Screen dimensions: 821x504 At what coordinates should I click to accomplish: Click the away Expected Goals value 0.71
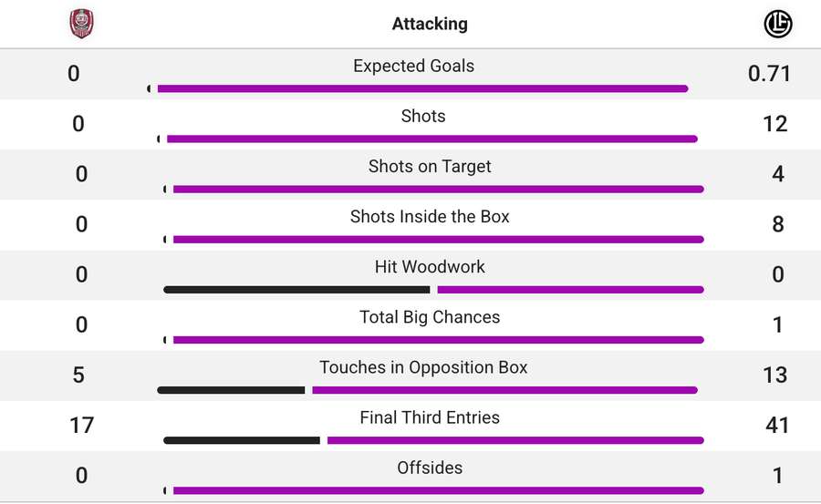769,74
